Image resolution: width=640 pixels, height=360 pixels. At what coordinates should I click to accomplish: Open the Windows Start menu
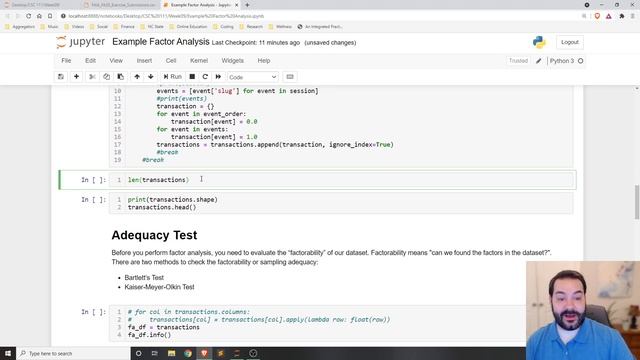pos(8,353)
